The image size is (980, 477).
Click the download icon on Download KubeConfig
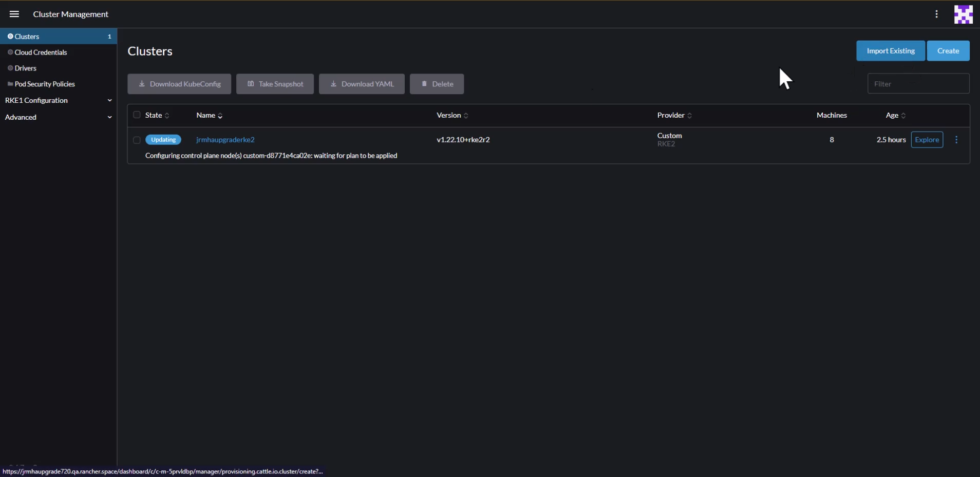point(142,84)
